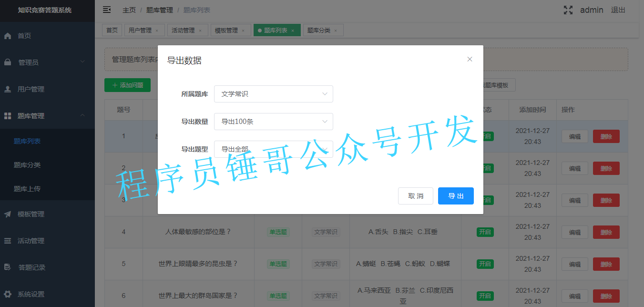Click the 单选题 tag for question 4
The image size is (644, 307).
pyautogui.click(x=278, y=232)
